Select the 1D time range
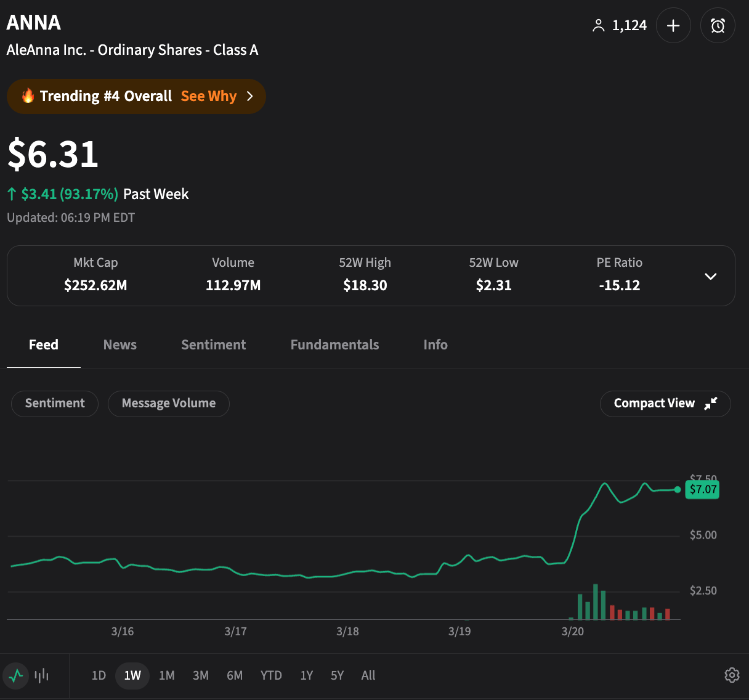 click(99, 675)
